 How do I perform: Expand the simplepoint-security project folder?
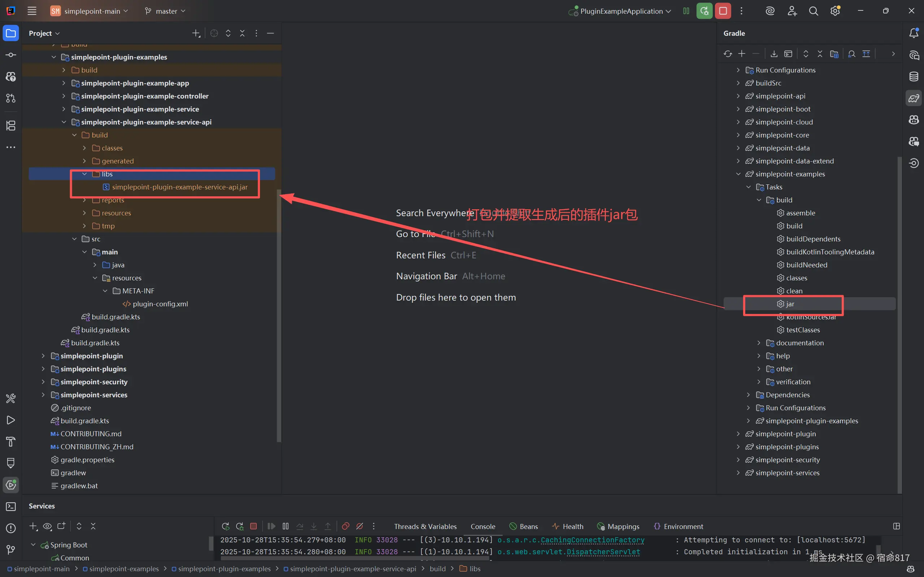43,382
